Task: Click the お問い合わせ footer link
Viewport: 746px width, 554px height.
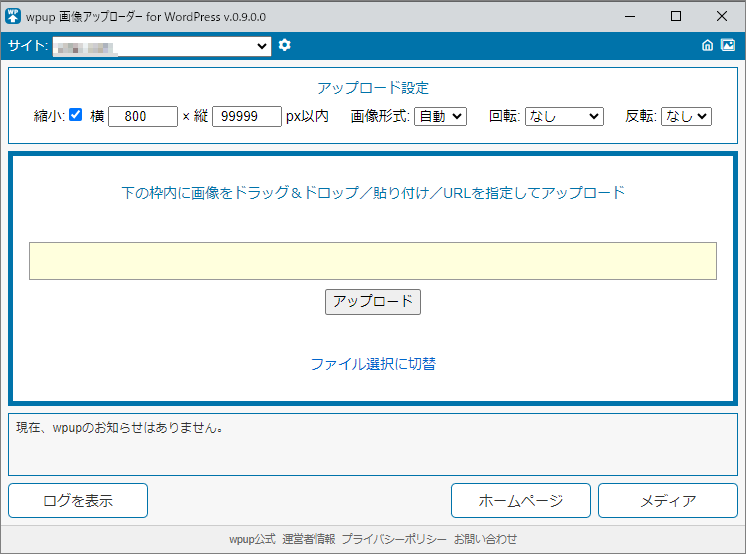Action: 486,539
